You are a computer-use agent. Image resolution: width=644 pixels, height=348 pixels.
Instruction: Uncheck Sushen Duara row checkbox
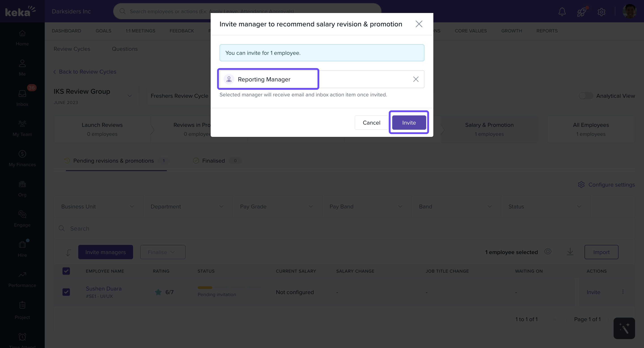coord(66,292)
